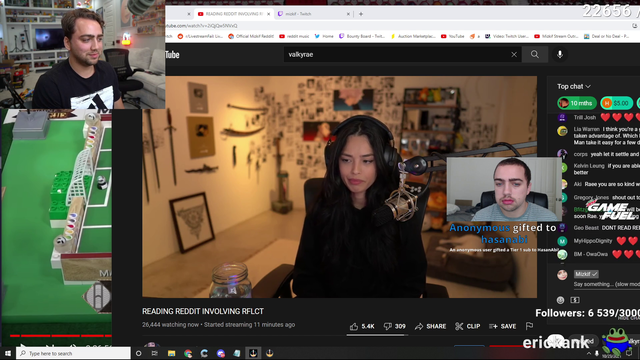Open Task View on the taskbar

coord(155,353)
